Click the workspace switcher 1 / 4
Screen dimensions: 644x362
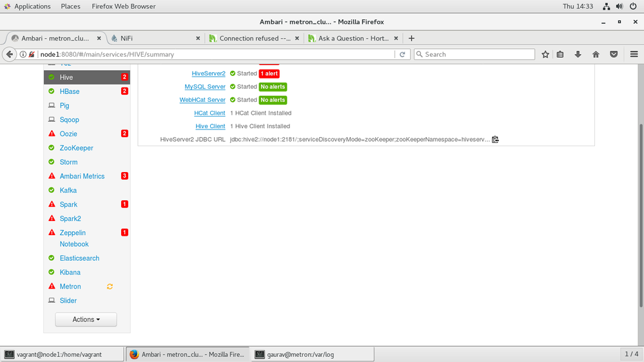(631, 354)
